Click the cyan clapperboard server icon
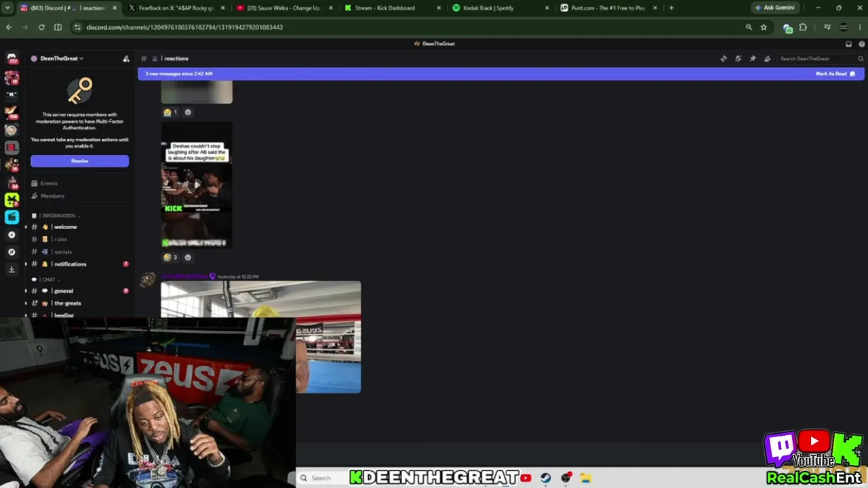Screen dimensions: 868x488 coord(12,217)
